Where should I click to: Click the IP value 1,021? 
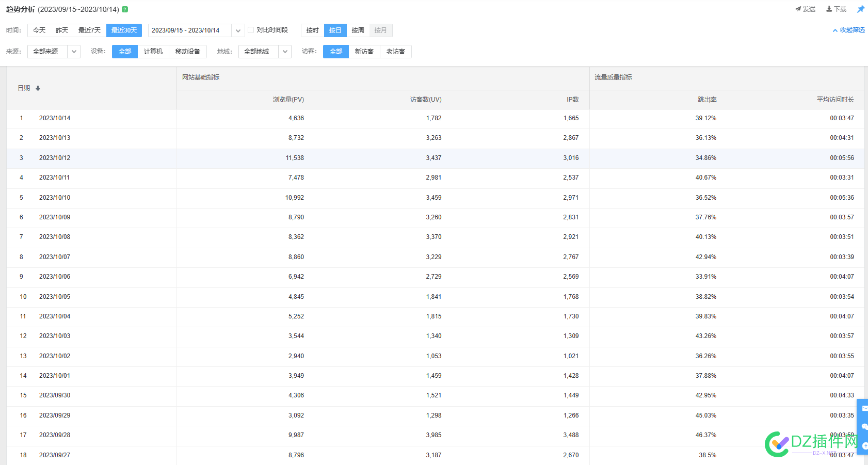tap(571, 356)
